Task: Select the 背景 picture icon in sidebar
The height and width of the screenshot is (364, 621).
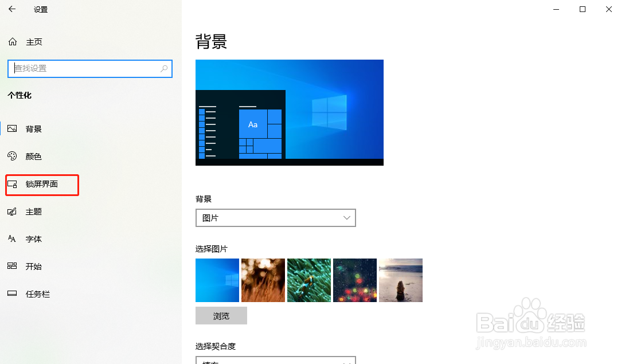Action: click(12, 129)
